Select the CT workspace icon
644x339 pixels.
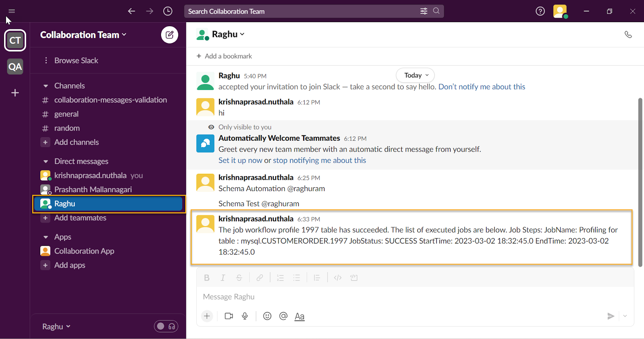15,40
